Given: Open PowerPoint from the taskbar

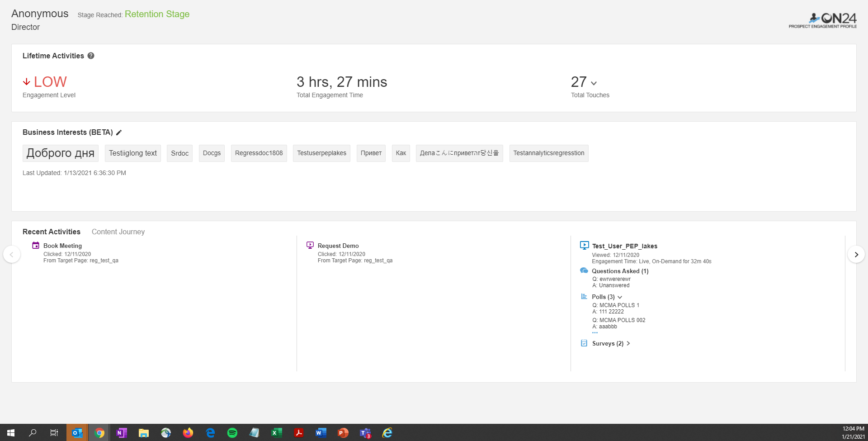Looking at the screenshot, I should tap(343, 433).
